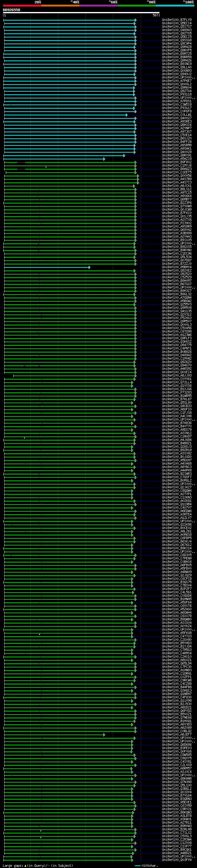Click the UniRef100_P93118 label
197x868 pixels.
(177, 94)
